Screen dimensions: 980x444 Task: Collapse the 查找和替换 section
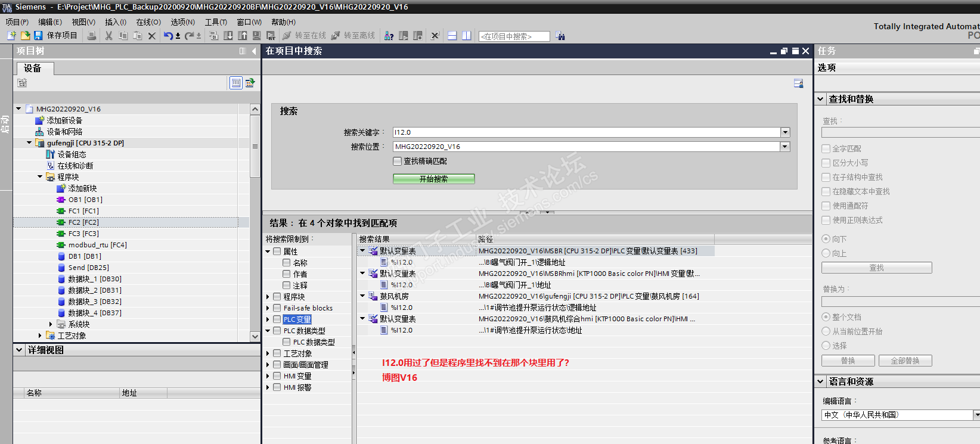[x=821, y=99]
